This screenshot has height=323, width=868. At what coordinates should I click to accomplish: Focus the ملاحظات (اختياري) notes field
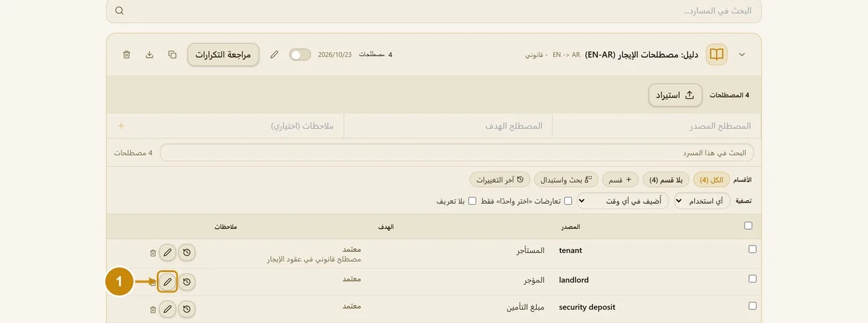pyautogui.click(x=236, y=126)
